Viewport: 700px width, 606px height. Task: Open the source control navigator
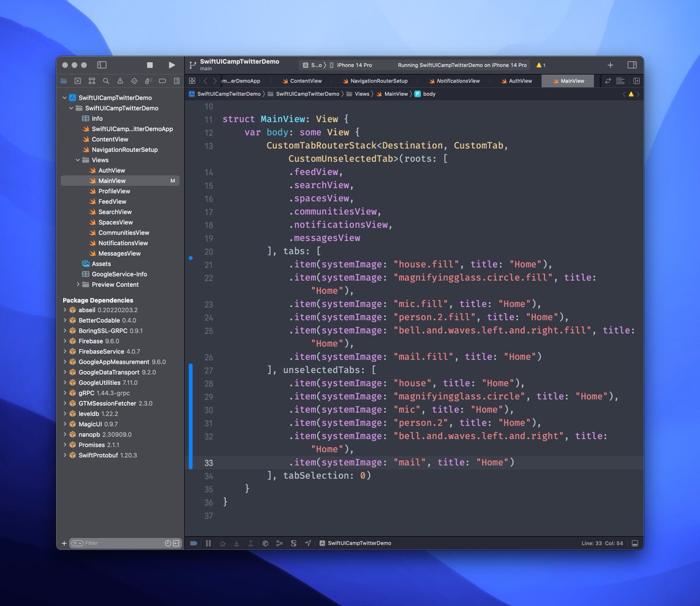pos(78,81)
